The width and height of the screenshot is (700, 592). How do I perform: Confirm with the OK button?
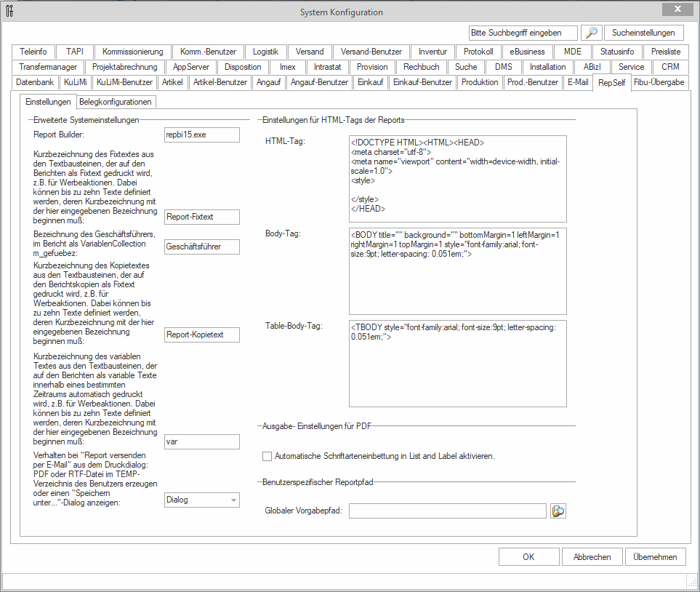tap(528, 556)
